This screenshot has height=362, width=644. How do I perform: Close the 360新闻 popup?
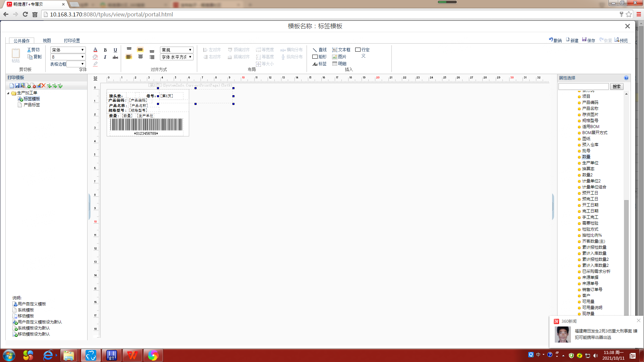tap(639, 320)
